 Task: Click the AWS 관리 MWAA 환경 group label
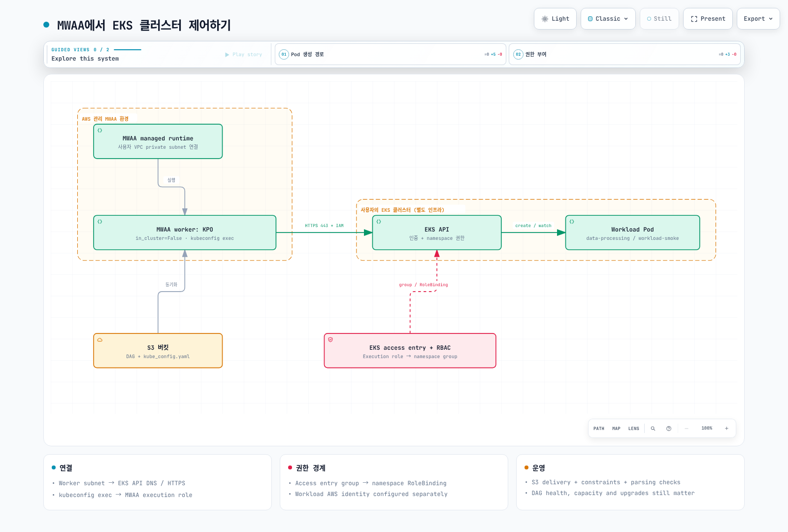click(x=105, y=119)
